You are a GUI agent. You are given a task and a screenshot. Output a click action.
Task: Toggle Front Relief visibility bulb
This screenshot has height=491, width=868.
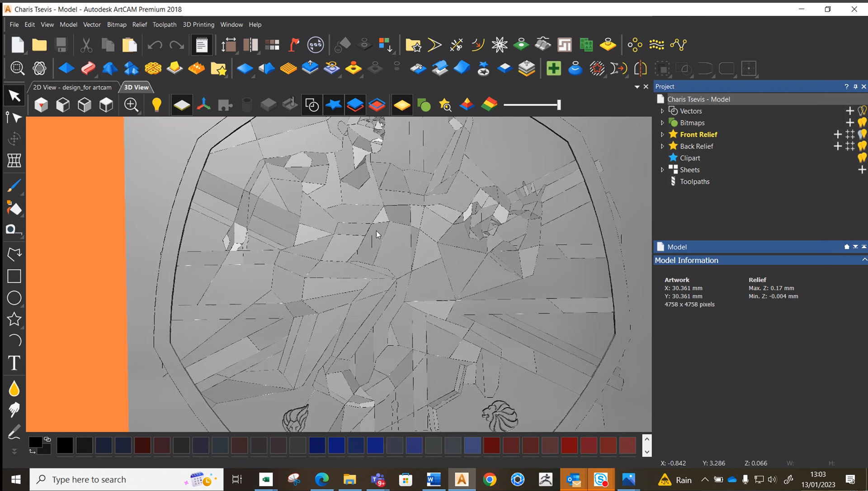pyautogui.click(x=863, y=134)
